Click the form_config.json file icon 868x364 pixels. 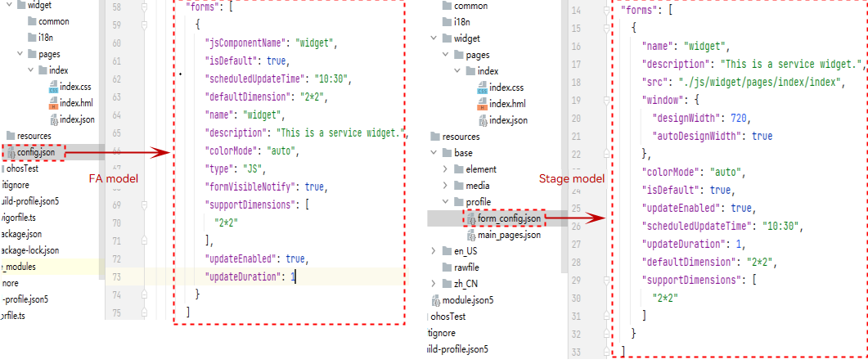click(x=471, y=219)
